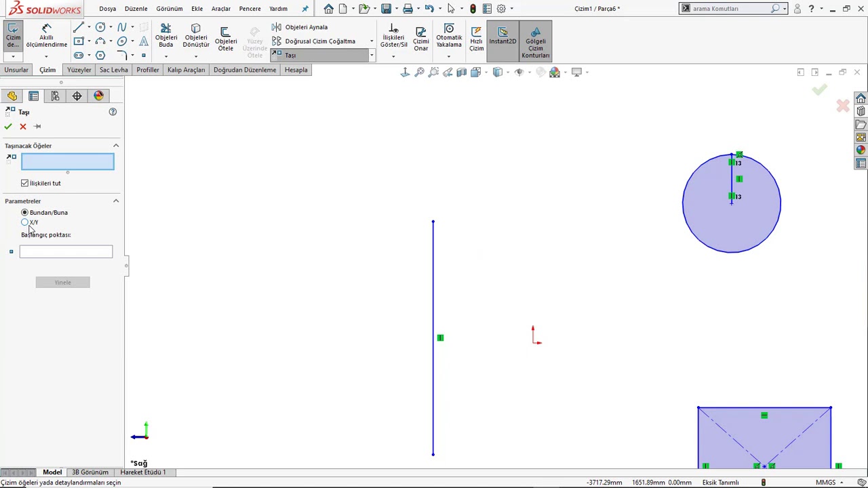868x488 pixels.
Task: Select the Corner Rectangle tool
Action: tap(79, 41)
